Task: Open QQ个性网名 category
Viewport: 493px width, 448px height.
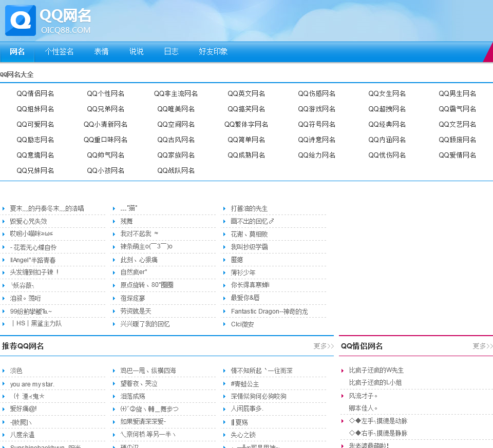Action: coord(106,93)
